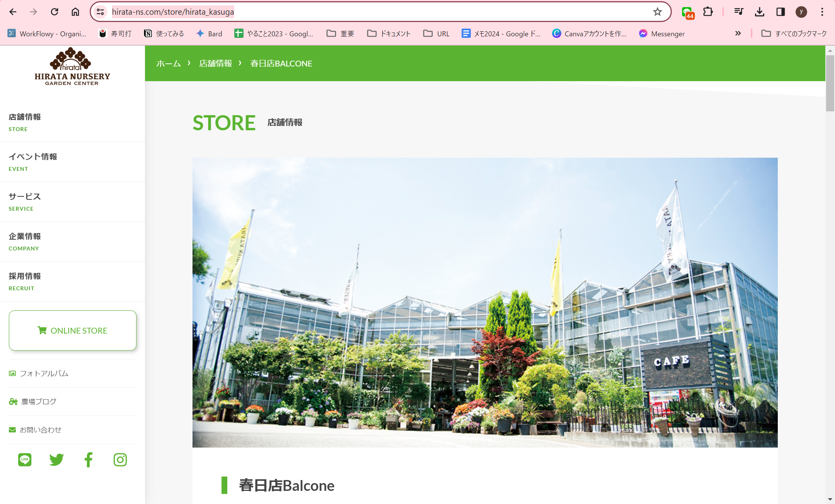Open the Instagram social icon
Screen dimensions: 835x504
[x=120, y=460]
